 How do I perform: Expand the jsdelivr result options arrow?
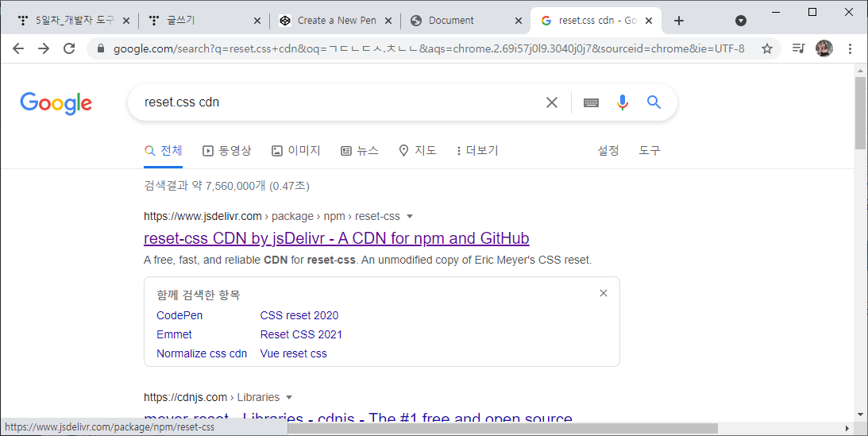click(x=410, y=216)
